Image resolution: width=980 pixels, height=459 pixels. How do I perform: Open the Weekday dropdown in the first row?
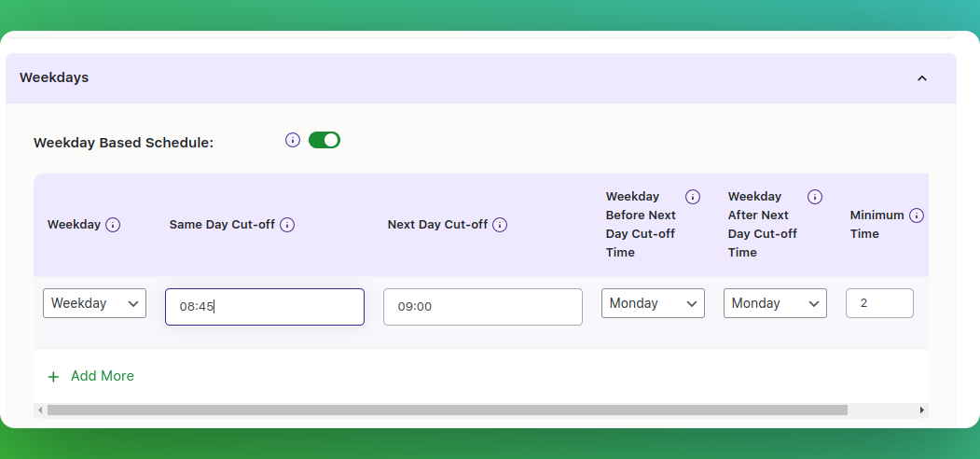click(94, 303)
